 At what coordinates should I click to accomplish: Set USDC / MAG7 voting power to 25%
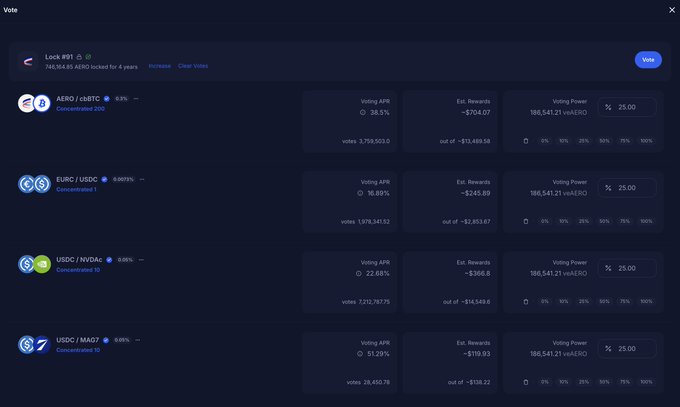click(584, 382)
